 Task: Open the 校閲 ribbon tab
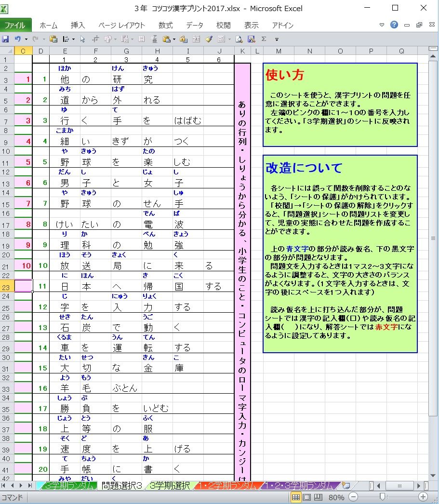(x=224, y=26)
